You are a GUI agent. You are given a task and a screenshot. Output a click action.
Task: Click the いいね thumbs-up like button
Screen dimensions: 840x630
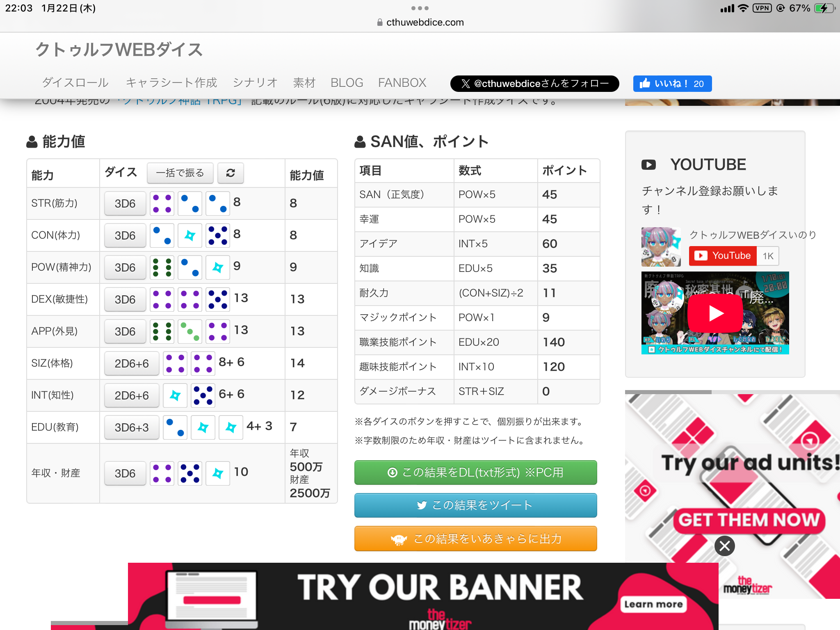(672, 84)
